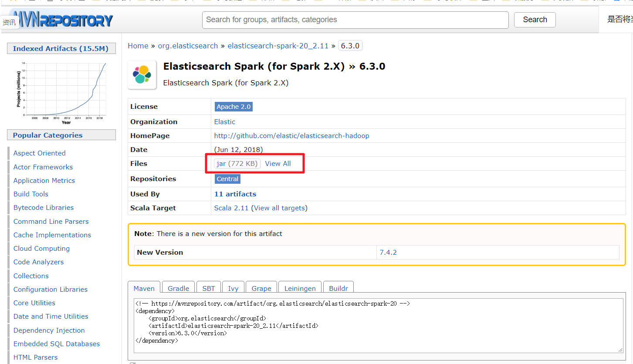
Task: Open the Application Metrics category
Action: (44, 181)
